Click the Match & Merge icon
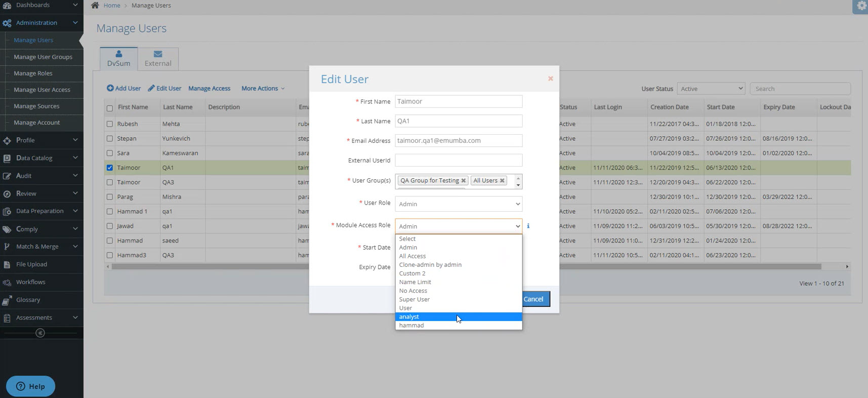The width and height of the screenshot is (868, 398). 7,247
